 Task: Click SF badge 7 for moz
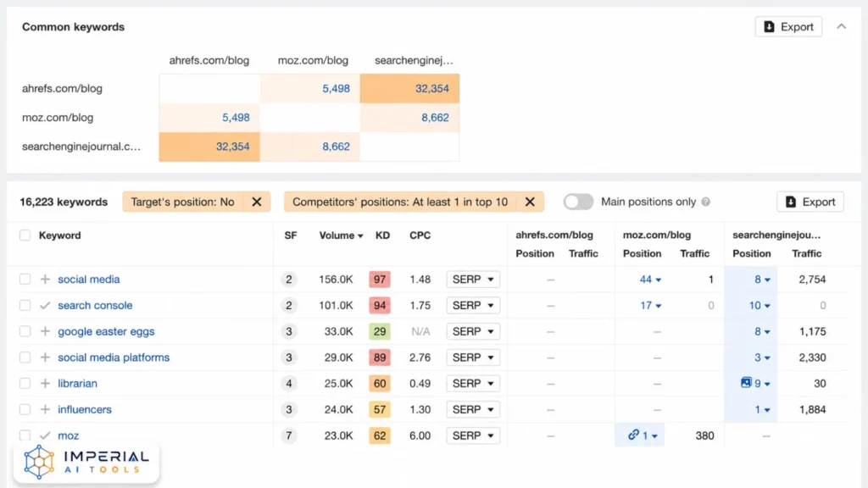[288, 435]
